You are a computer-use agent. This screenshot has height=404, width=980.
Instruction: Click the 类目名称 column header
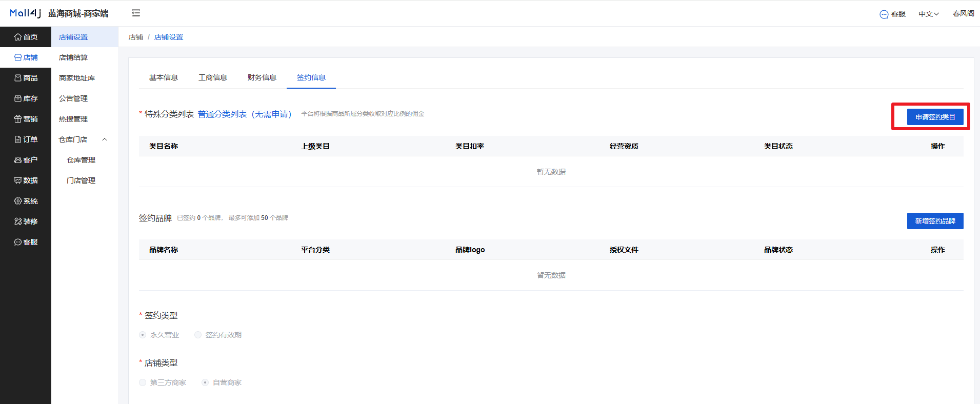(x=164, y=146)
